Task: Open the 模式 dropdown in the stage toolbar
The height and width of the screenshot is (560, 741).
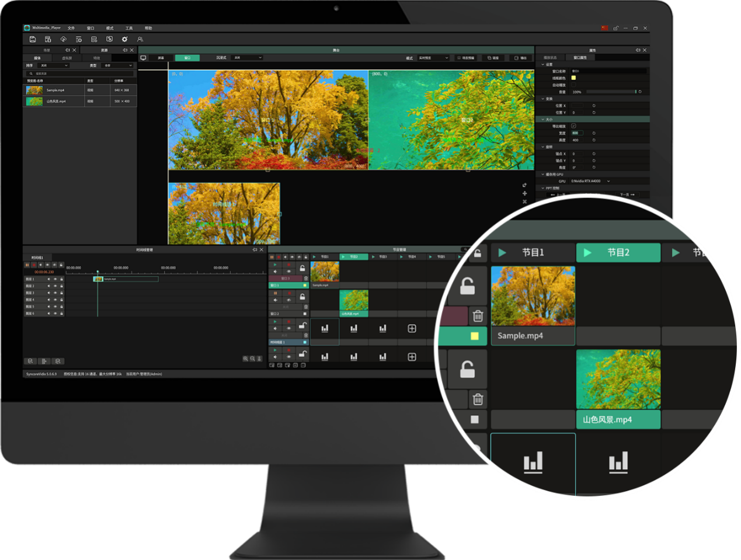Action: coord(433,58)
